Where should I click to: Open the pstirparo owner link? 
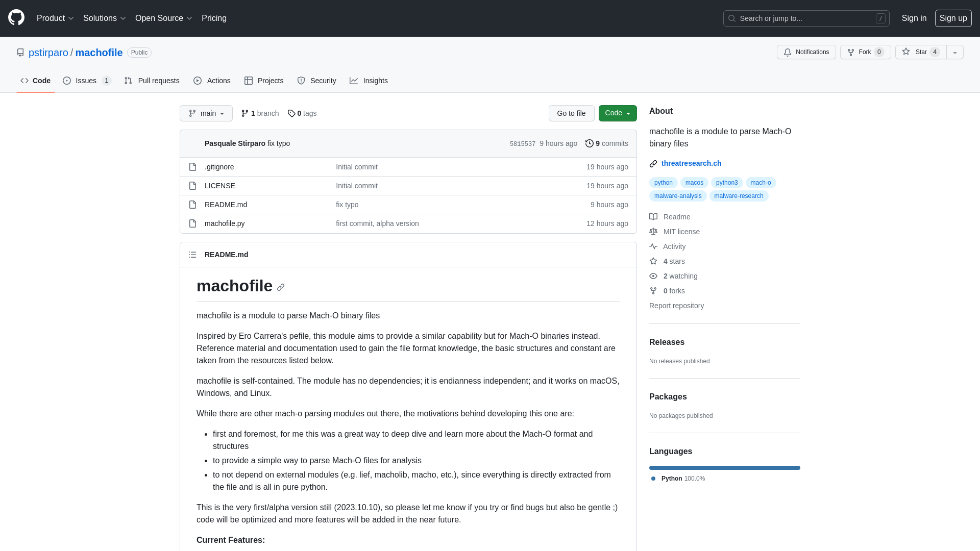[48, 53]
